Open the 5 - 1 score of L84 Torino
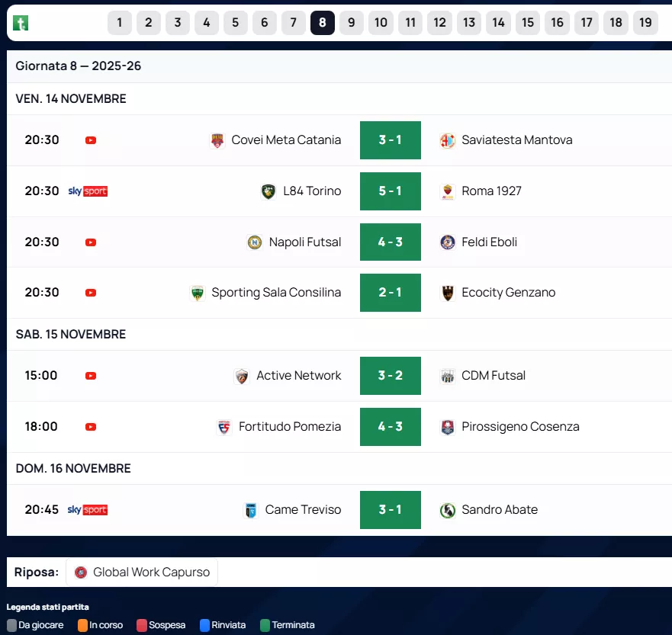Image resolution: width=672 pixels, height=635 pixels. click(x=390, y=191)
